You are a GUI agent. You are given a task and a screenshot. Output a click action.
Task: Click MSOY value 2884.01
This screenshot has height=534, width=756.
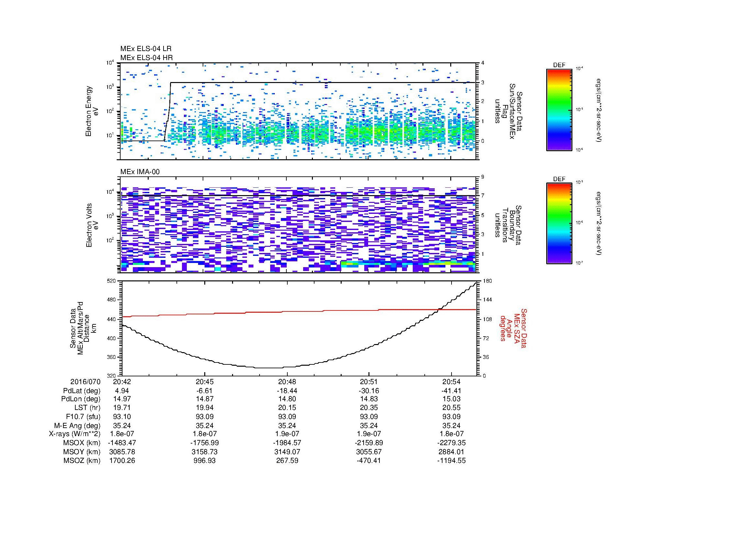tap(452, 452)
